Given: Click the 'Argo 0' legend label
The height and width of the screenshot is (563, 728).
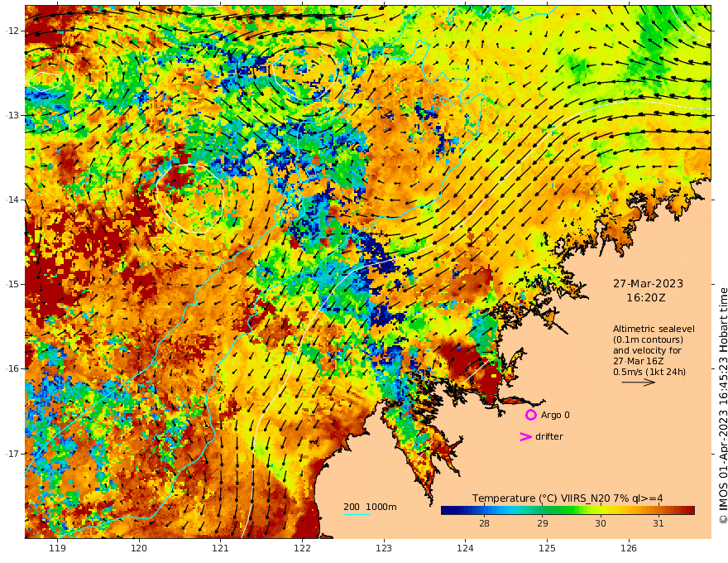Looking at the screenshot, I should click(x=555, y=415).
